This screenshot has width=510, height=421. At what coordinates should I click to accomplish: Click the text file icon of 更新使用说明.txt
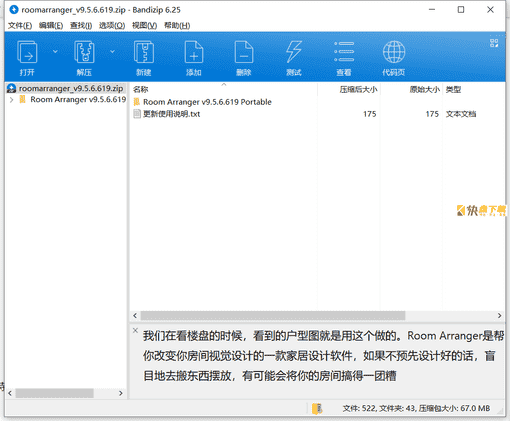pos(137,114)
